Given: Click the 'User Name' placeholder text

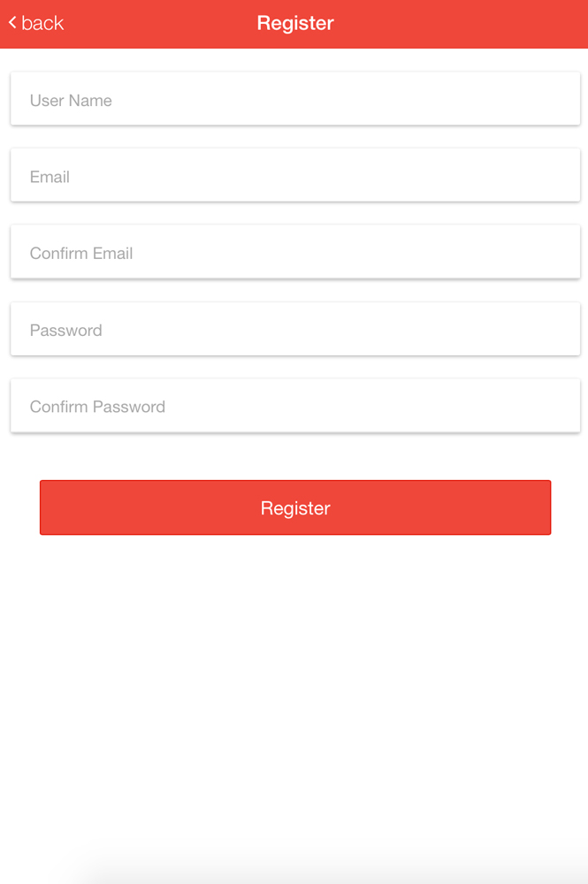Looking at the screenshot, I should pyautogui.click(x=71, y=101).
